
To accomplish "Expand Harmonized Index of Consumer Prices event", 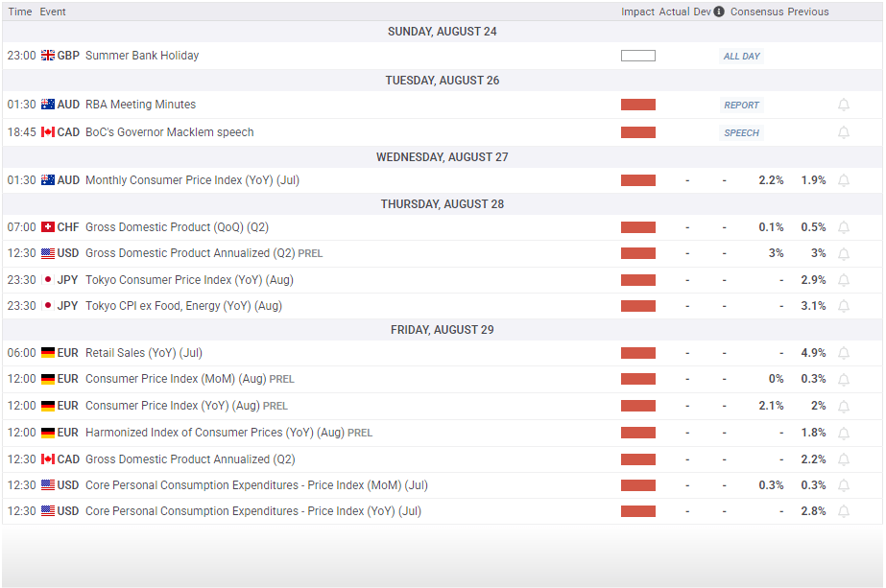I will (214, 433).
